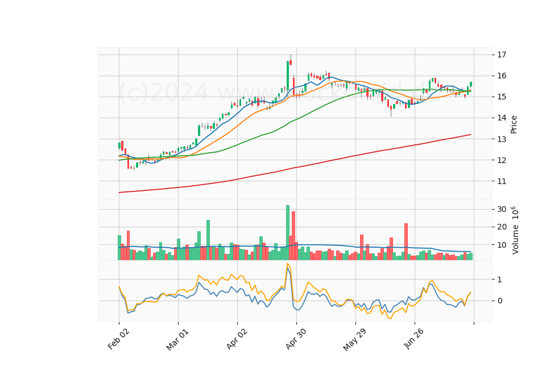
Task: Select the 10 volume axis tick
Action: pos(502,245)
